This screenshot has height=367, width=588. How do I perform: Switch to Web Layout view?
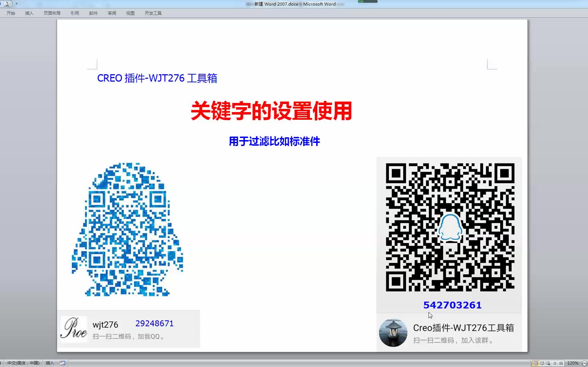click(548, 363)
